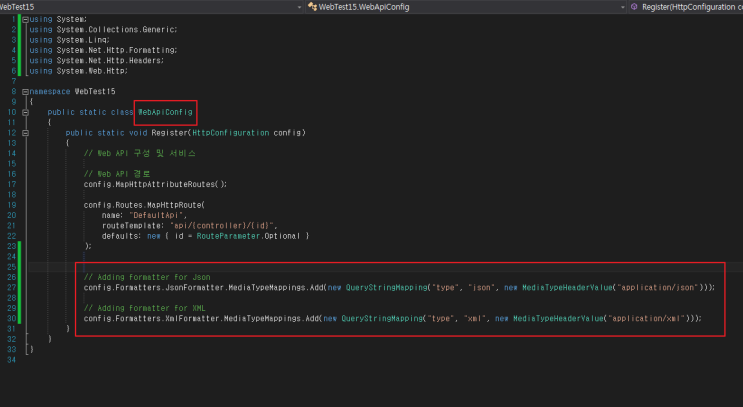Click QueryStringMapping on the "xml" line
The image size is (743, 407).
tap(382, 318)
